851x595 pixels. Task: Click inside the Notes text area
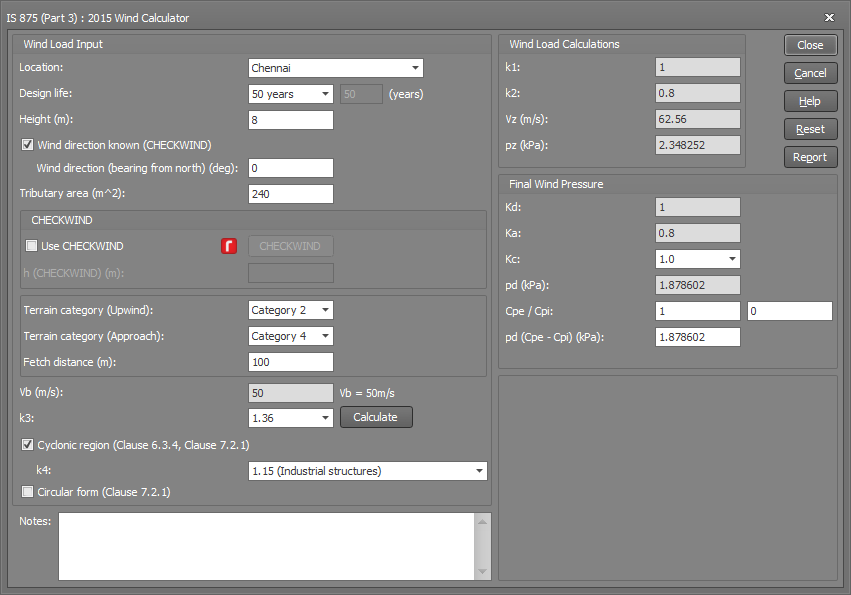coord(266,546)
